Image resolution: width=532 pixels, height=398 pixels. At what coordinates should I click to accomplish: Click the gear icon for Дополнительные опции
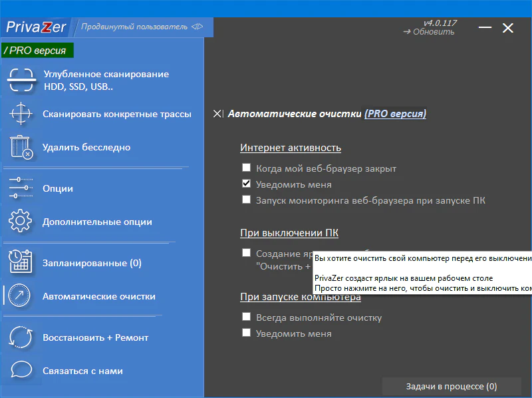21,222
